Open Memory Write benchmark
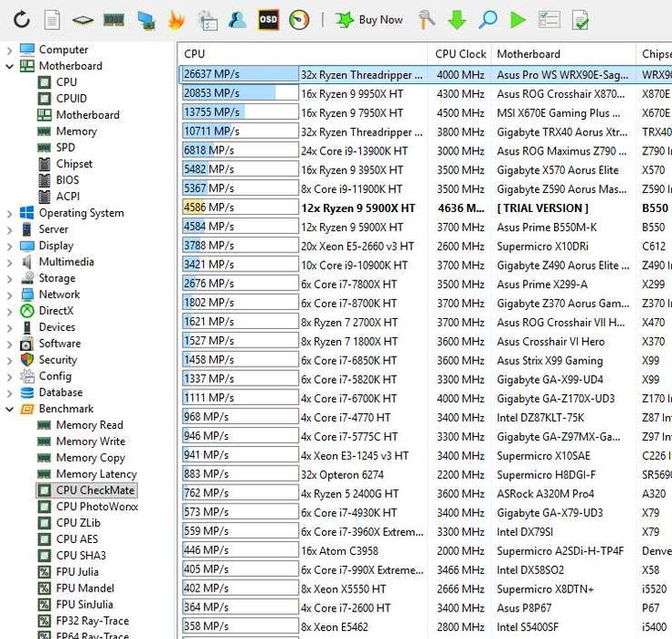This screenshot has height=639, width=672. point(91,441)
